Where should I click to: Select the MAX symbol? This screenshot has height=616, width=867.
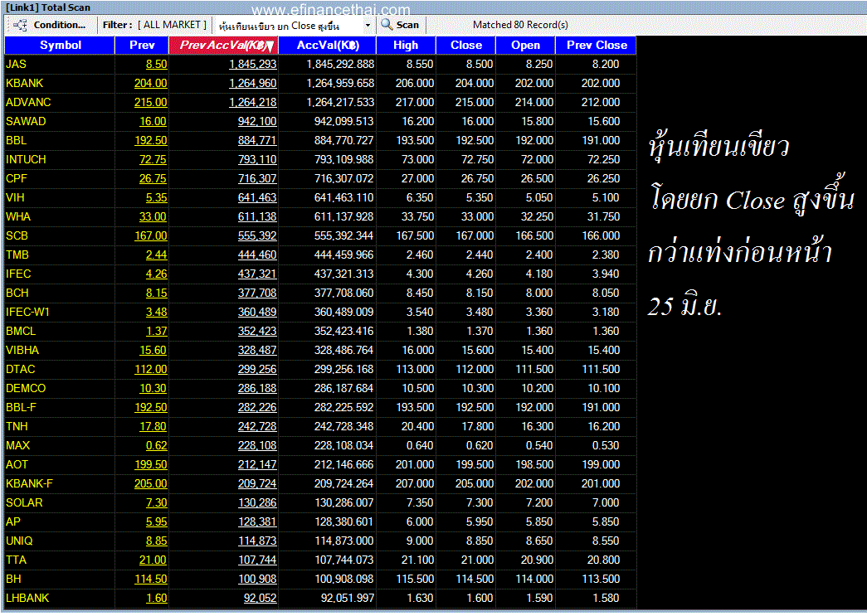coord(17,445)
